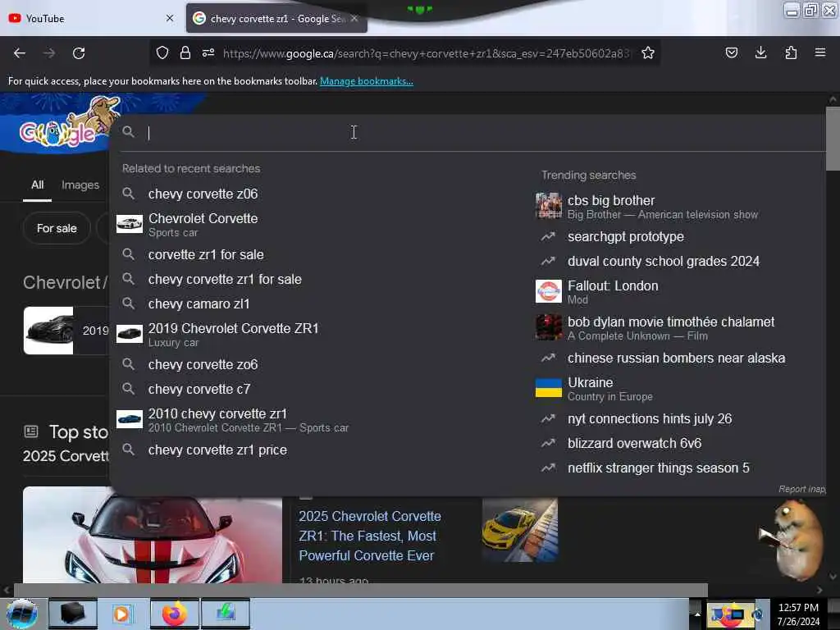The image size is (840, 630).
Task: Open the media player taskbar icon
Action: tap(123, 614)
